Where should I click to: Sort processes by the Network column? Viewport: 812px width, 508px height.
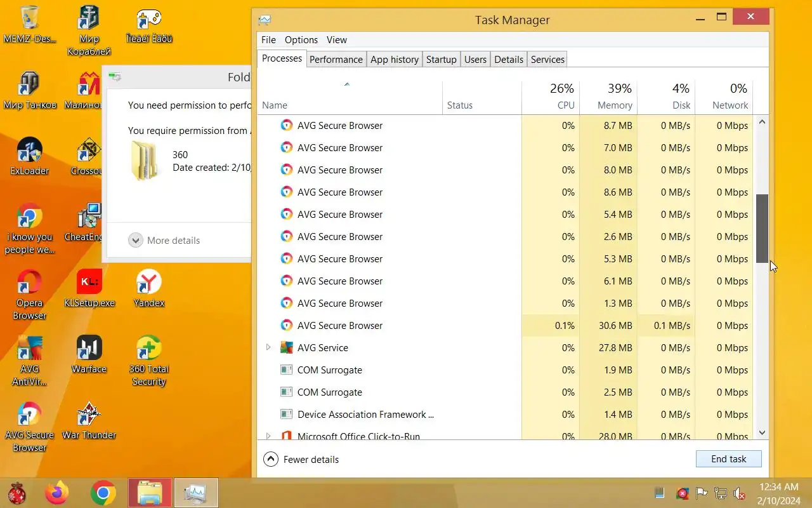tap(724, 97)
